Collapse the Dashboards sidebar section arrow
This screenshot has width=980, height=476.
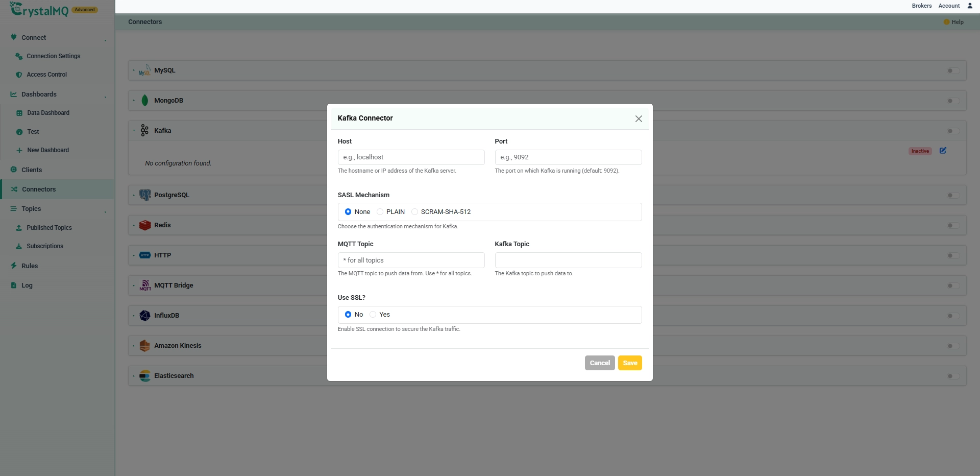(105, 97)
